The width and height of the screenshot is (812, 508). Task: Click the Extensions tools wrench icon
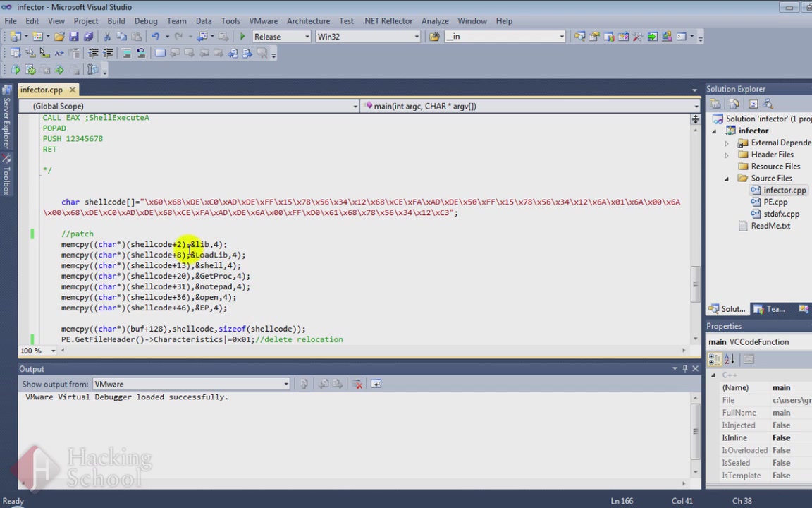[637, 37]
